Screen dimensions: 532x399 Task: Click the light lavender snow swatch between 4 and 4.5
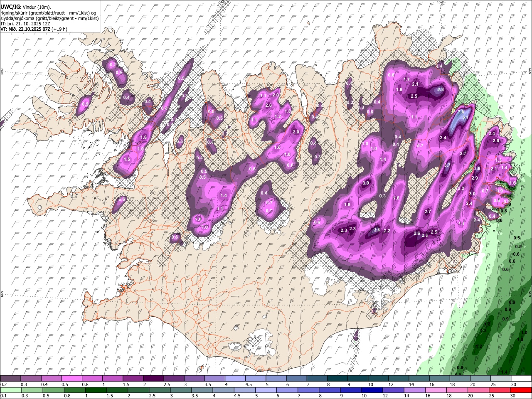click(235, 379)
